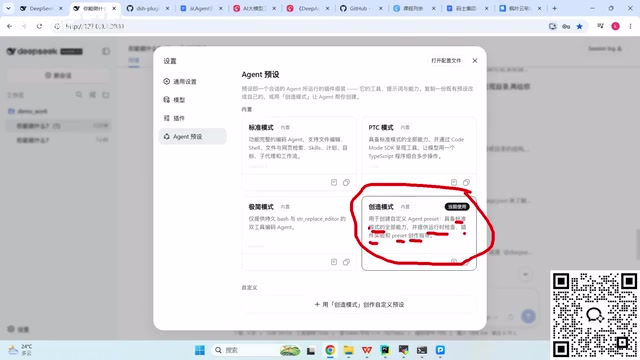Click the 内置 tag on 标准模式
This screenshot has height=360, width=640.
tap(285, 127)
